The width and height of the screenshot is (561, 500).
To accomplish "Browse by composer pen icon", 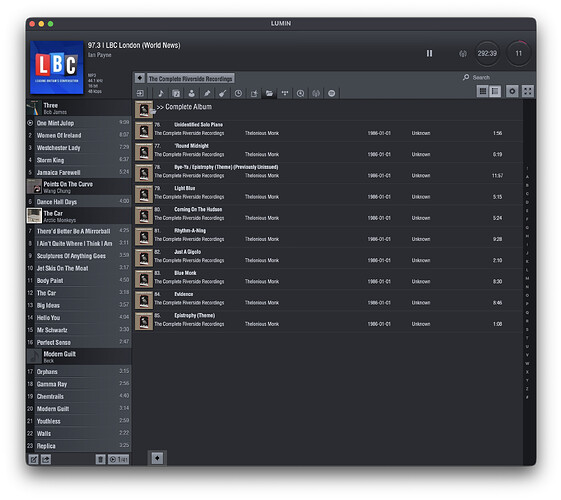I will point(207,93).
